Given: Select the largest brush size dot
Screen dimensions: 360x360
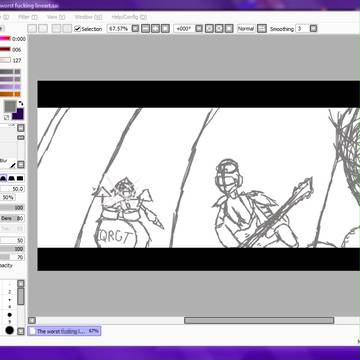Looking at the screenshot, I should click(9, 330).
